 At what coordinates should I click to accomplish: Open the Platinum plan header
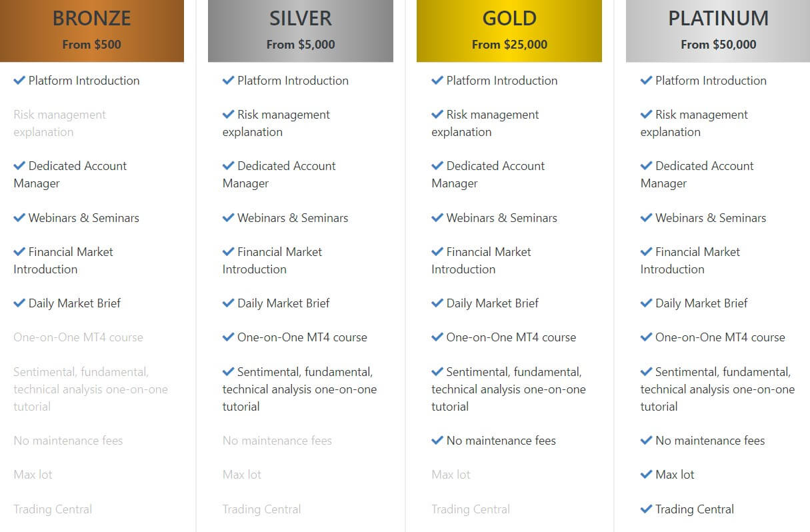tap(718, 31)
